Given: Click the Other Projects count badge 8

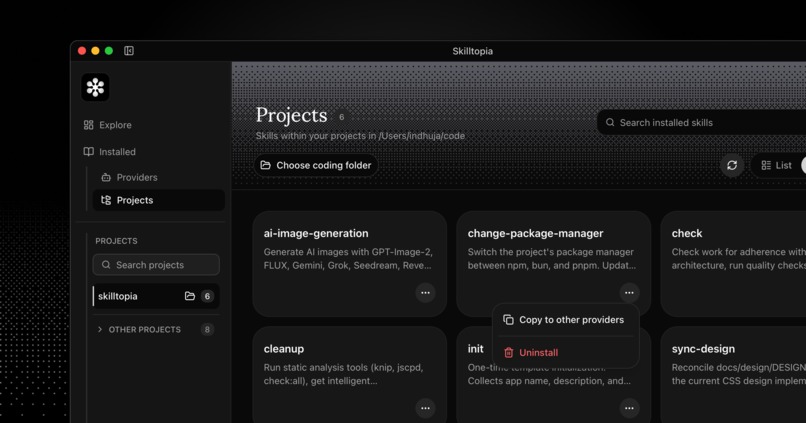Looking at the screenshot, I should 207,329.
